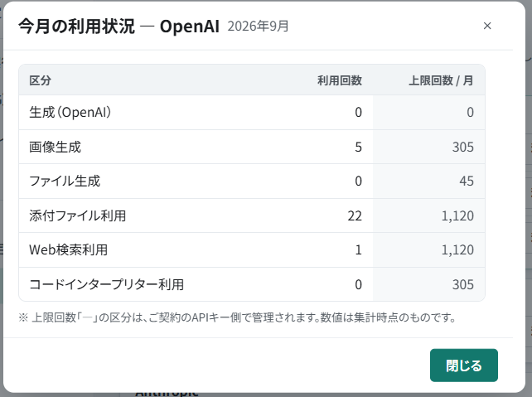Select the 利用回数 column header
This screenshot has height=397, width=532.
[340, 80]
